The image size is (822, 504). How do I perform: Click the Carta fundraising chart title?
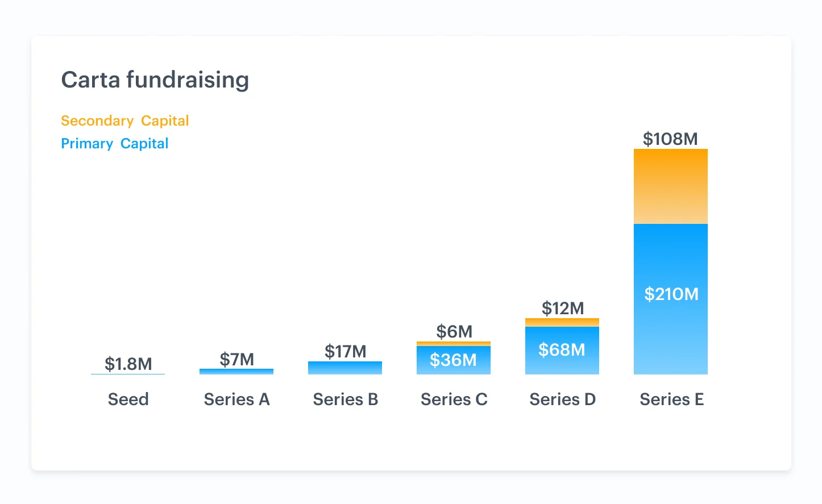(x=155, y=80)
